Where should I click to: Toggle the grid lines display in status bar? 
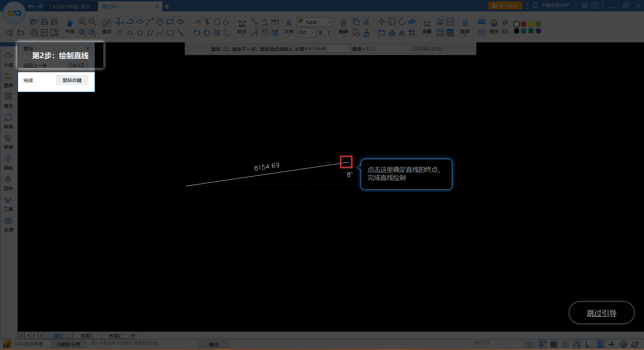554,344
